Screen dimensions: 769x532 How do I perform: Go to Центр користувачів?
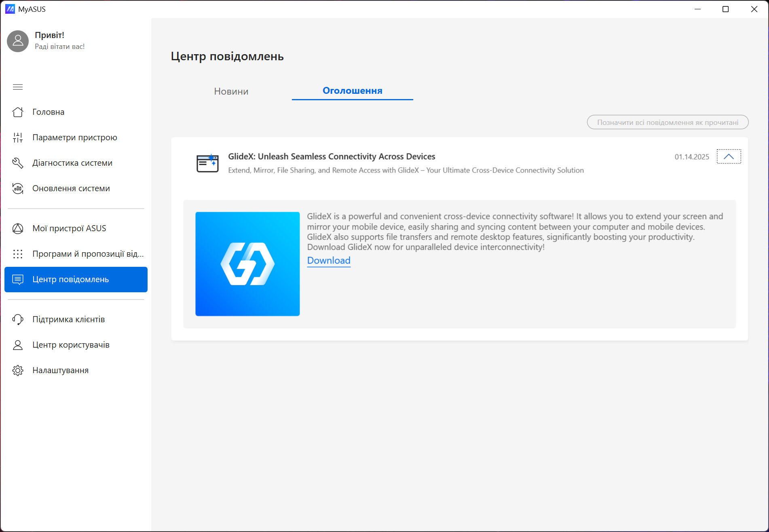pos(76,345)
